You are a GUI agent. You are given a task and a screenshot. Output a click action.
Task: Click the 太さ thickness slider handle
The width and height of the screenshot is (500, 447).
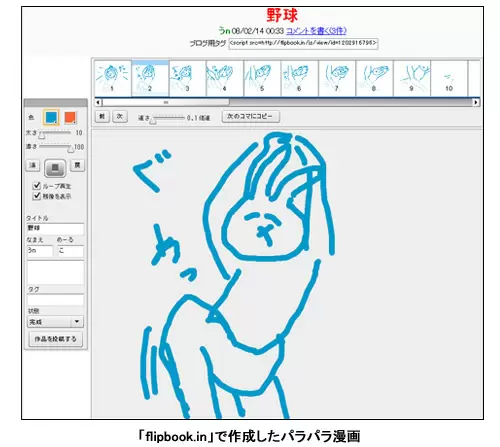[x=42, y=135]
